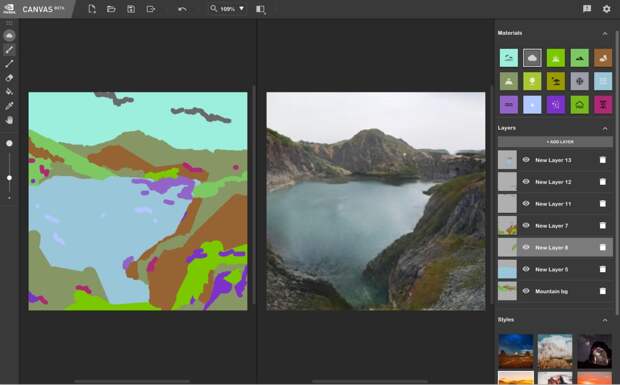Screen dimensions: 620x385
Task: Select the New Layer 11 name
Action: (x=553, y=204)
